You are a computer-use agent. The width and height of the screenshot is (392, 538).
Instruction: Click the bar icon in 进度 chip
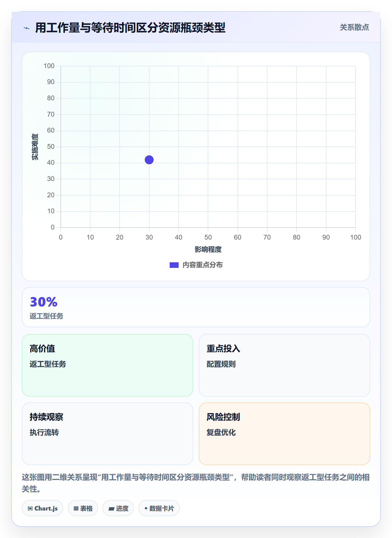pos(111,509)
